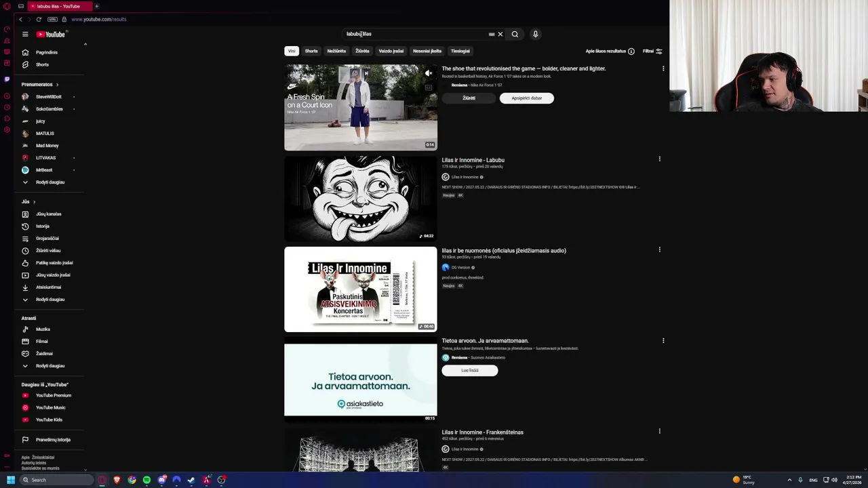Image resolution: width=868 pixels, height=488 pixels.
Task: Open the Paskutinis Atsisveikinimo Koncertas thumbnail
Action: pos(361,289)
